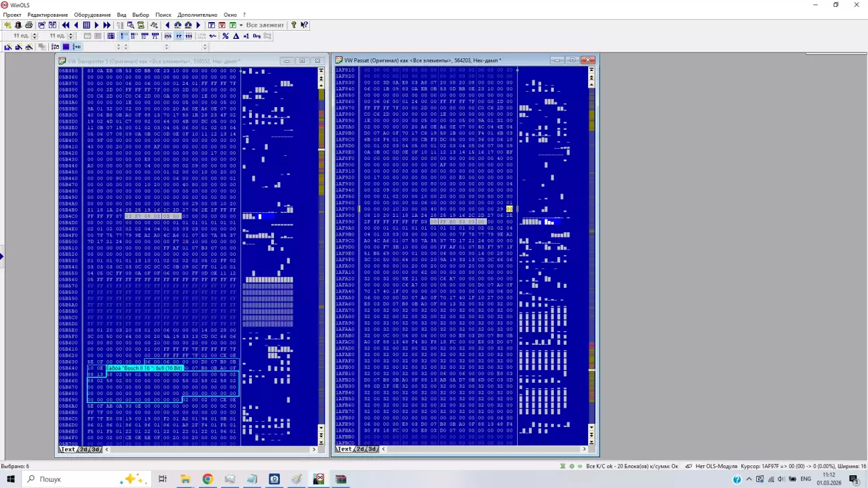868x488 pixels.
Task: Click the table grid icon between arrows
Action: [x=86, y=25]
